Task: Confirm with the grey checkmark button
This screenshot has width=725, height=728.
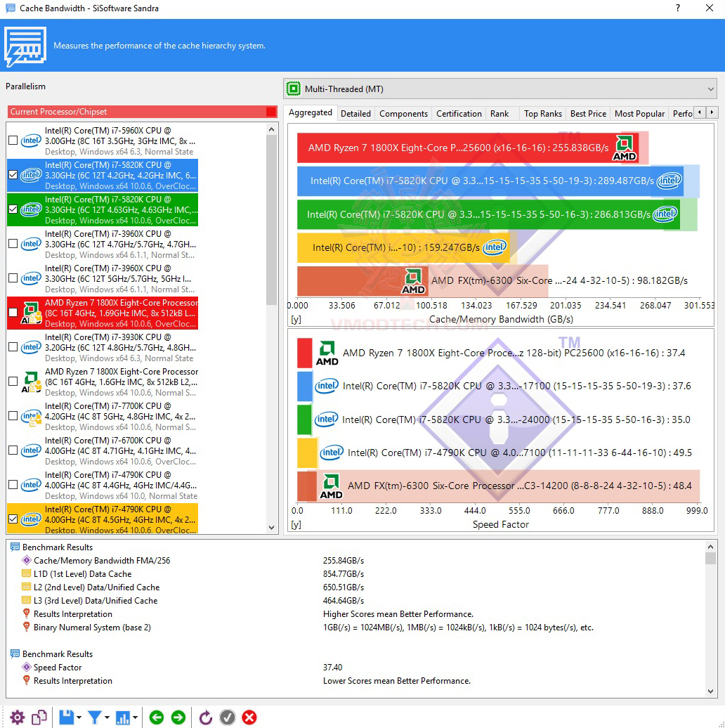Action: coord(228,717)
